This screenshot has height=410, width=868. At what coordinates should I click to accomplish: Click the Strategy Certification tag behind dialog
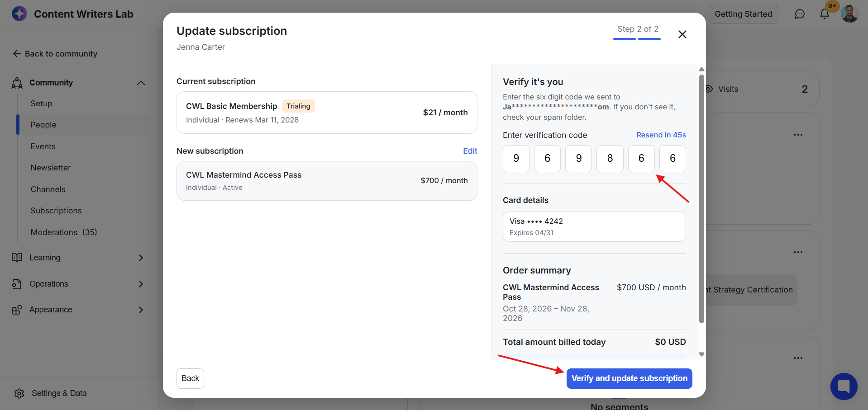[751, 290]
